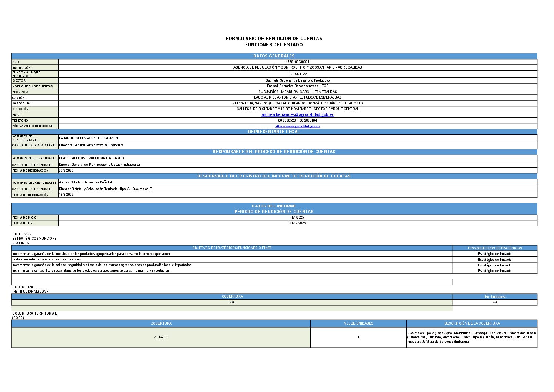The image size is (554, 392).
Task: Click the Gabinete Sectorial de Desarrollo Productivo cell
Action: (x=297, y=80)
